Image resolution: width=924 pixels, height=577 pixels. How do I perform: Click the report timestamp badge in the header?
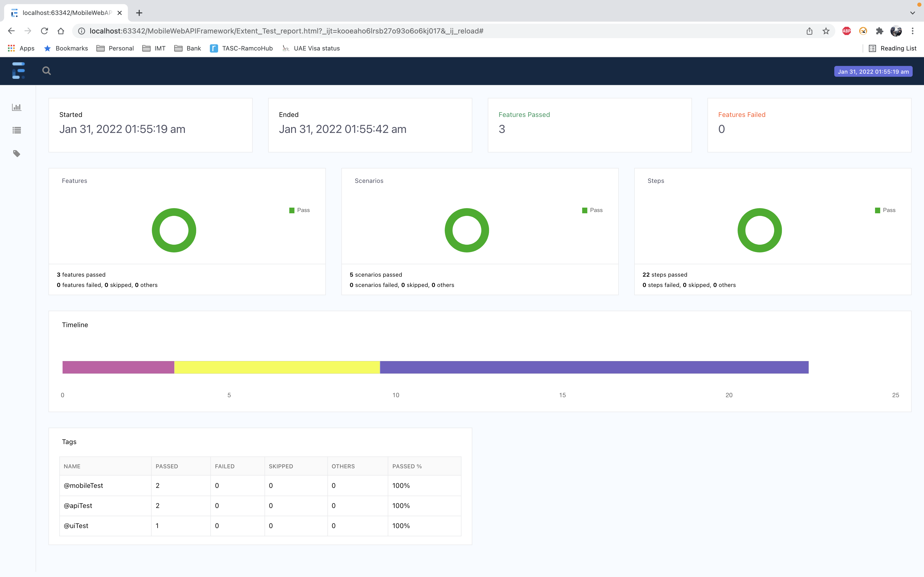(x=873, y=71)
